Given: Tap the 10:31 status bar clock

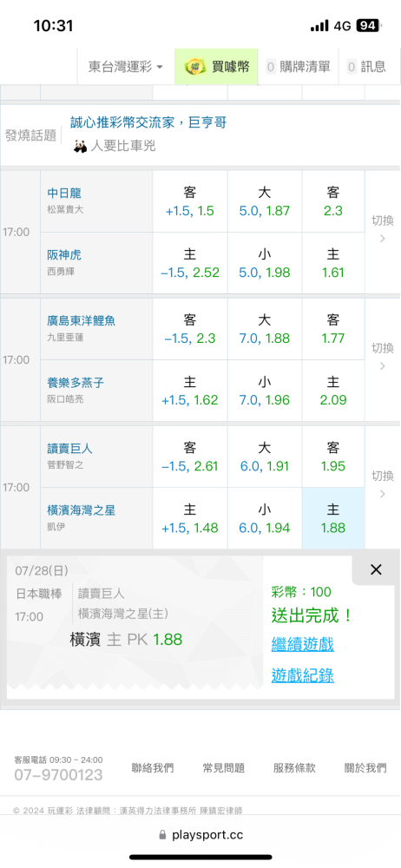Looking at the screenshot, I should (53, 25).
